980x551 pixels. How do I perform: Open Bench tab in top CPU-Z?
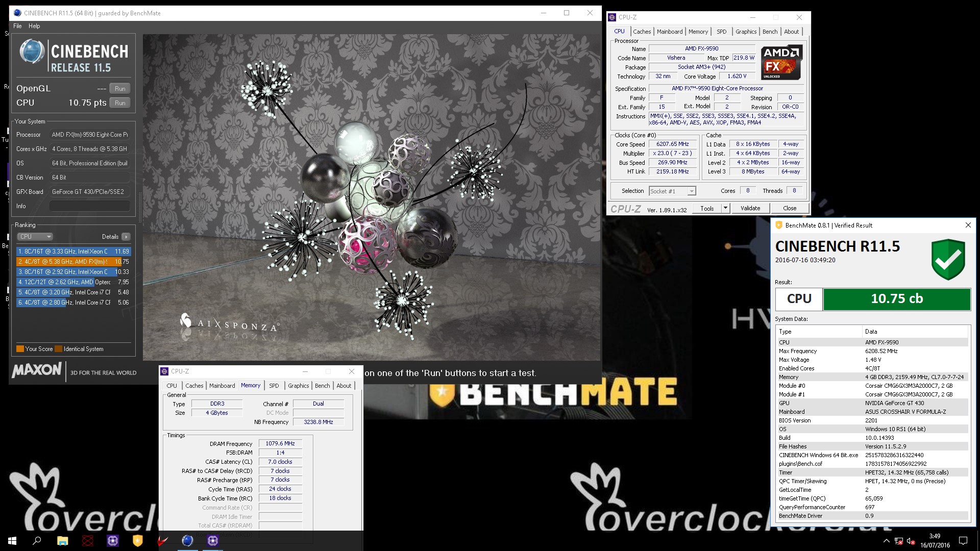770,32
